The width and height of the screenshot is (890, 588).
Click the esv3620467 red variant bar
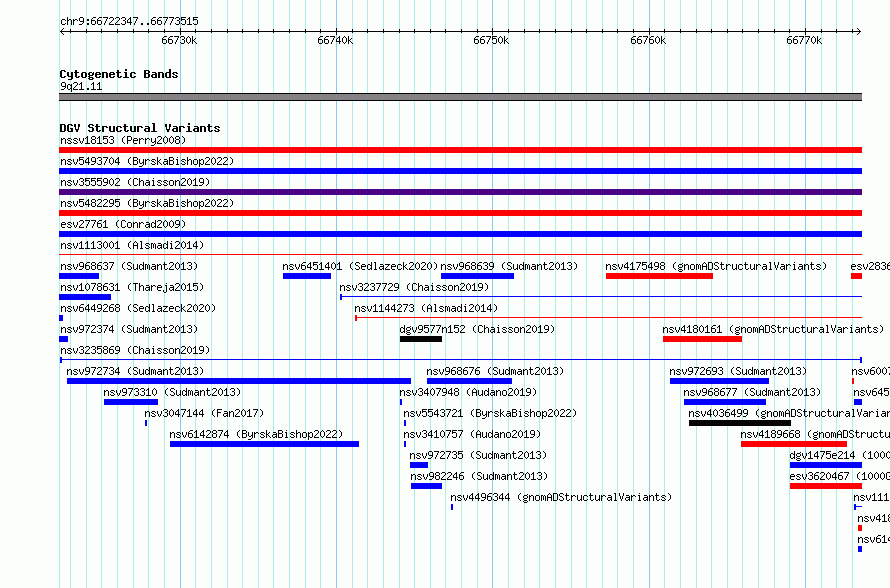(x=826, y=486)
